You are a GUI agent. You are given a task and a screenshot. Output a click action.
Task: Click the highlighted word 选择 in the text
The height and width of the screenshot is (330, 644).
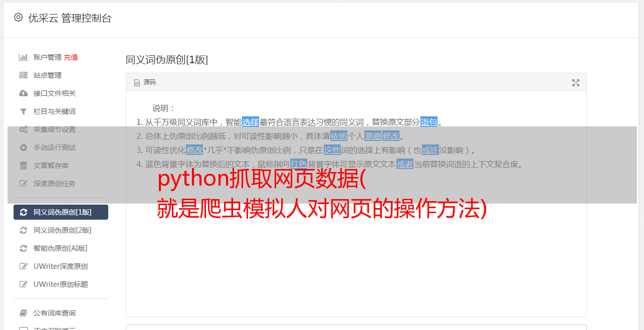(x=251, y=122)
